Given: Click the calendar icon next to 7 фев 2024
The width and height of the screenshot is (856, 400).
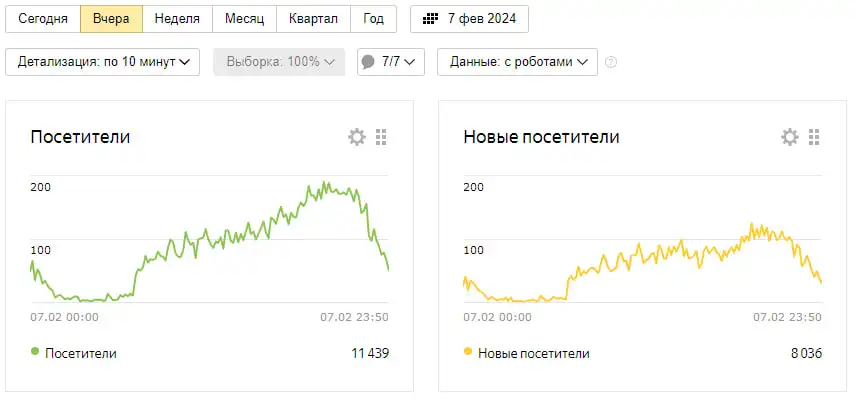Looking at the screenshot, I should click(x=431, y=19).
